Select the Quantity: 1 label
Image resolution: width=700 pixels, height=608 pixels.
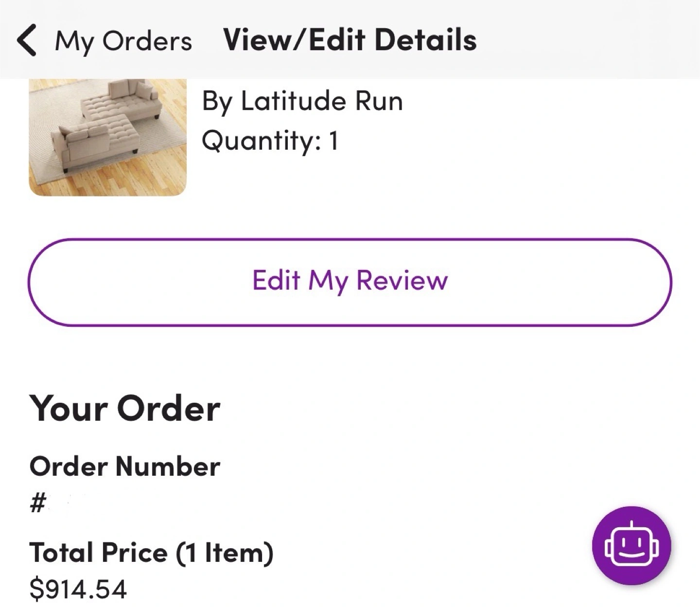tap(270, 142)
